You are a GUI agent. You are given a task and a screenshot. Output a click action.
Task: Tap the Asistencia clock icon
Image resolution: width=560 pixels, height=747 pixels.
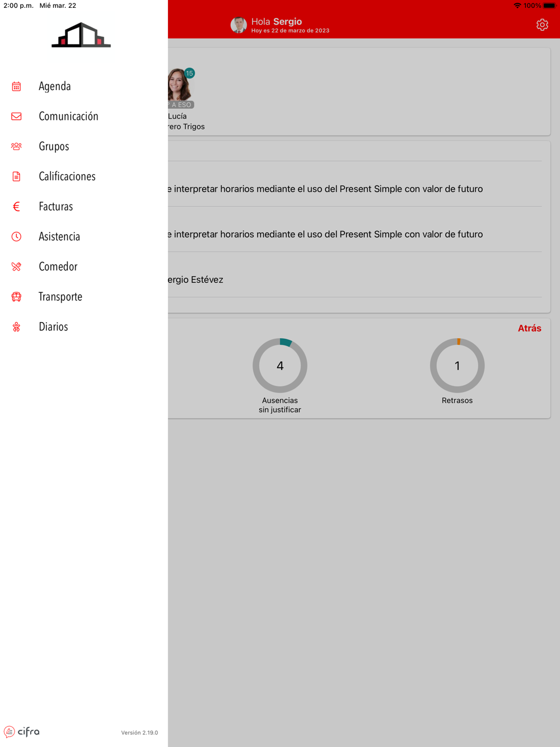[x=16, y=237]
